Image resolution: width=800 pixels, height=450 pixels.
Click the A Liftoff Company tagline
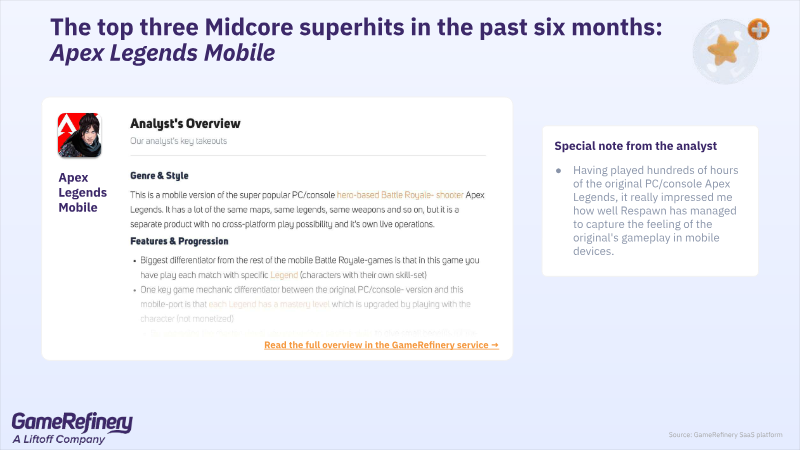59,439
